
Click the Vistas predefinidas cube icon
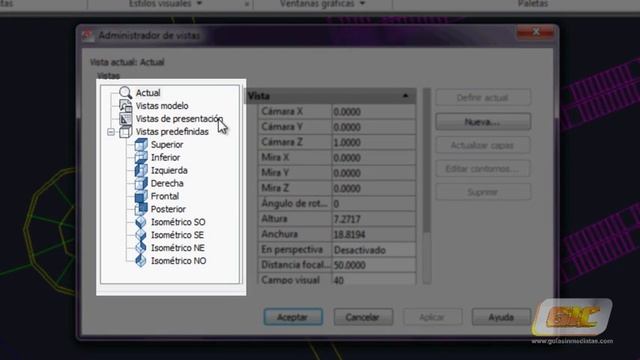pyautogui.click(x=125, y=131)
